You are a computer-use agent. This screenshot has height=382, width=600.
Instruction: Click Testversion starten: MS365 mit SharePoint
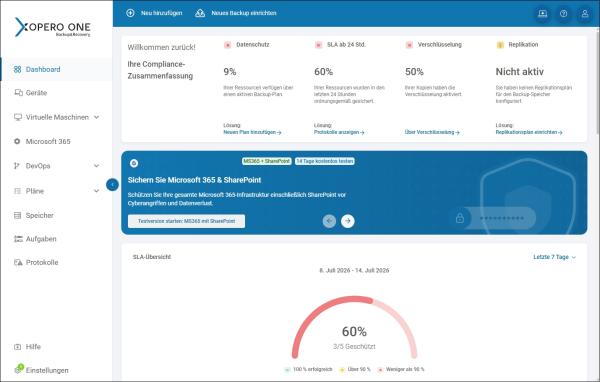click(186, 221)
